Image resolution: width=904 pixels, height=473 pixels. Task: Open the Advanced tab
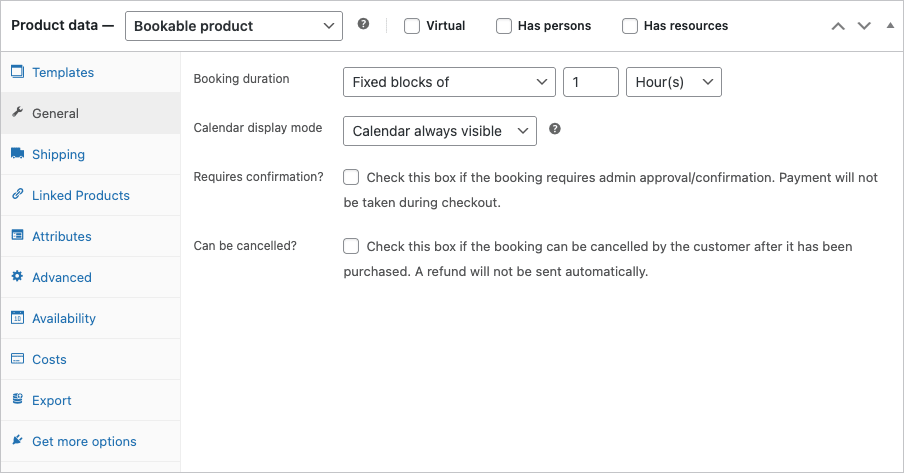tap(91, 277)
